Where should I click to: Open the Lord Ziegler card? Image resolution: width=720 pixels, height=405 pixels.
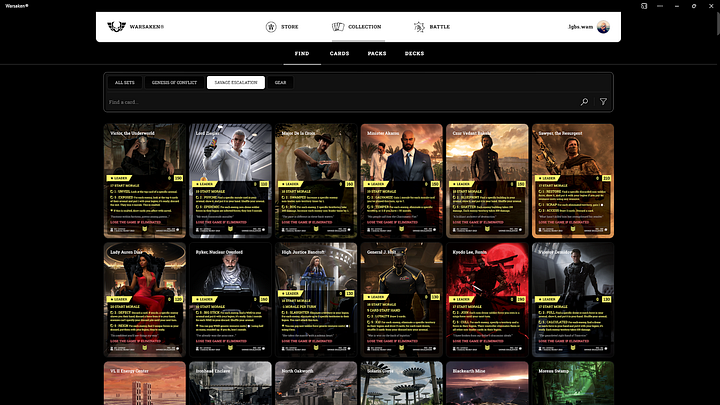pos(230,180)
